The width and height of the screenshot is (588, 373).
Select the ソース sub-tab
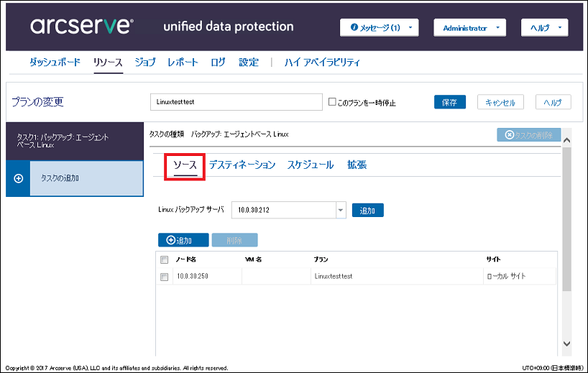click(x=185, y=165)
